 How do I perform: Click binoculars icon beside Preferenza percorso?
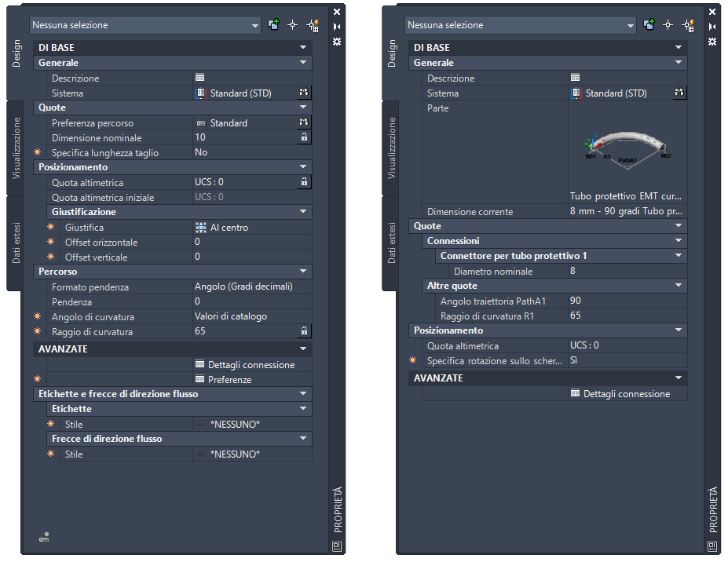tap(304, 122)
